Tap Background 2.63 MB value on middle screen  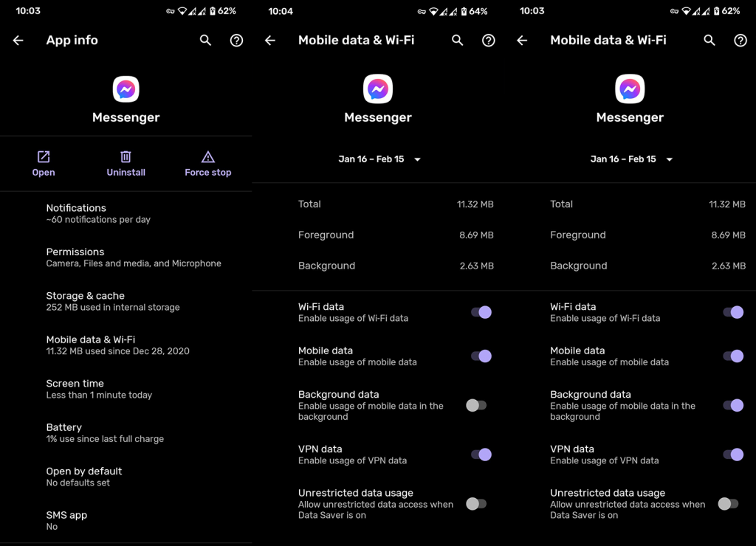coord(476,266)
